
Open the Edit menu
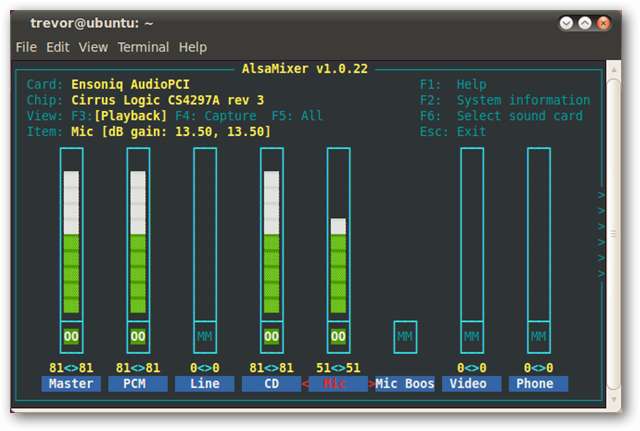[58, 47]
